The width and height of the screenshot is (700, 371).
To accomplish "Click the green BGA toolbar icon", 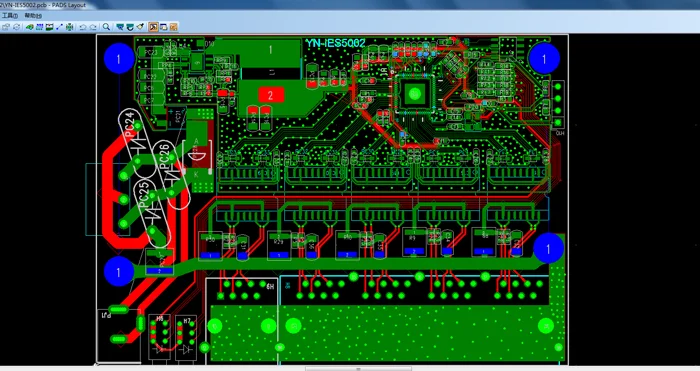I will click(x=69, y=27).
